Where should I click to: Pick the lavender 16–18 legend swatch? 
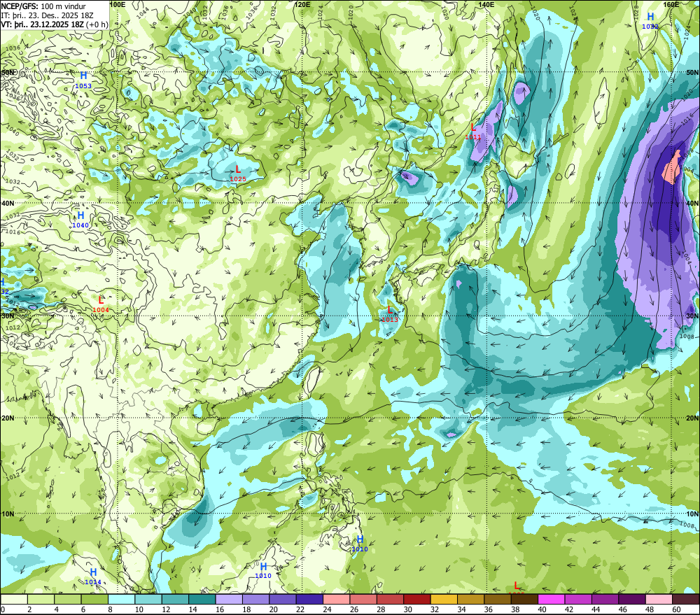[229, 600]
